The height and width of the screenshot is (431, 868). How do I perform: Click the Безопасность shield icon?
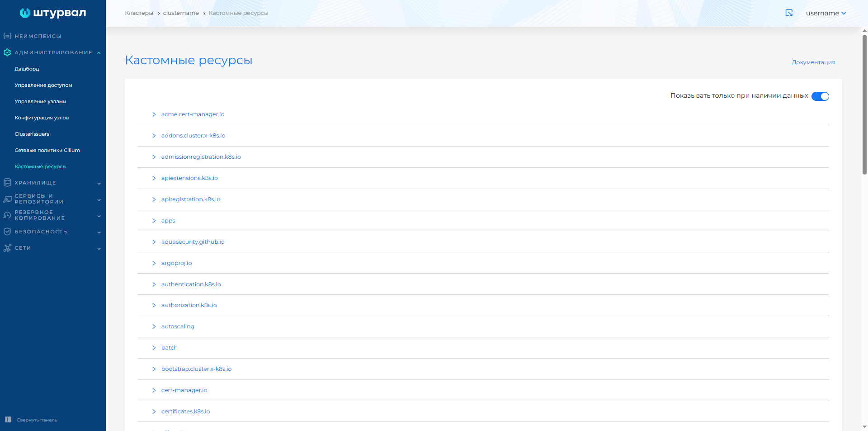(7, 232)
